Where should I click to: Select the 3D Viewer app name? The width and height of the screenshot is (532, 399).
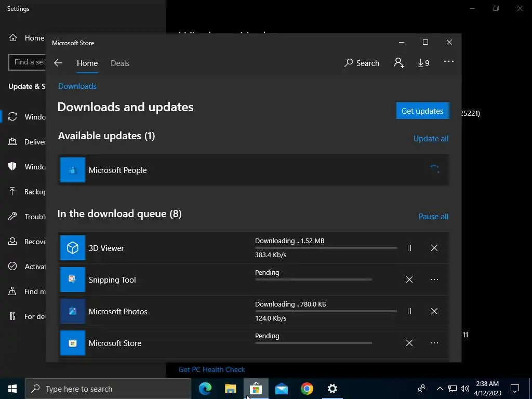(106, 248)
